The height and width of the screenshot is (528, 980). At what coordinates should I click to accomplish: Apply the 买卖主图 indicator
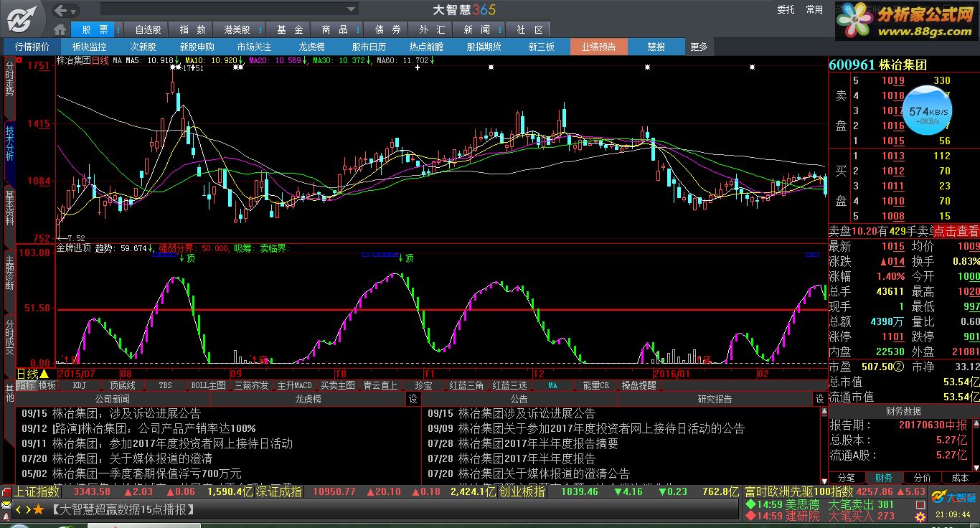pos(337,385)
